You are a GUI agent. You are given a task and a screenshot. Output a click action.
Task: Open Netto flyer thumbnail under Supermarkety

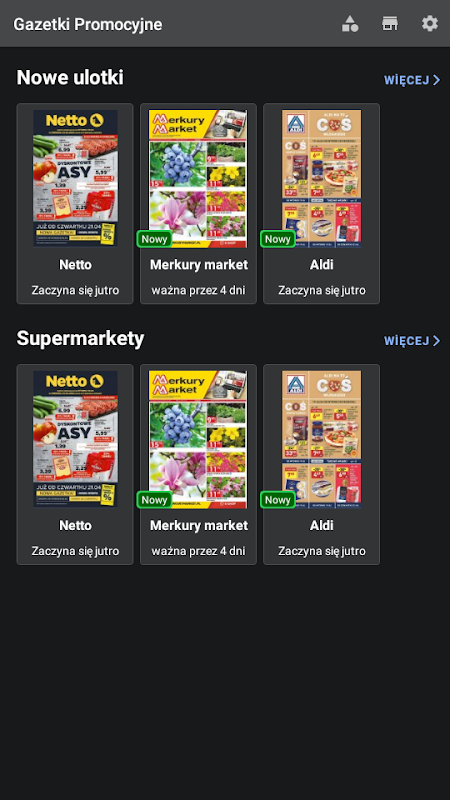76,439
